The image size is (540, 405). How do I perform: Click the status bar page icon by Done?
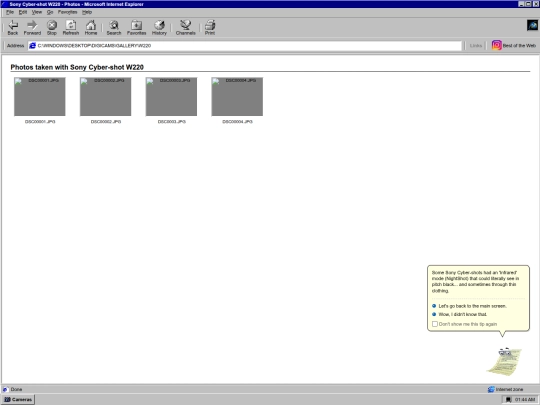coord(5,389)
